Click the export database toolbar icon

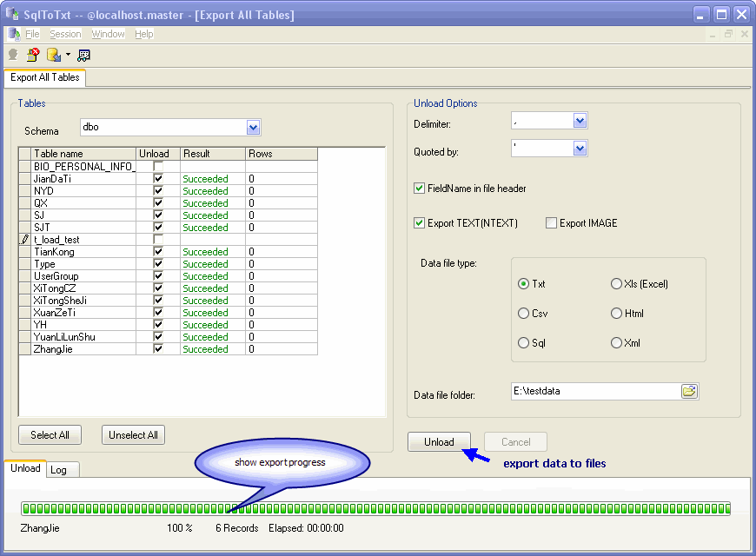(54, 55)
